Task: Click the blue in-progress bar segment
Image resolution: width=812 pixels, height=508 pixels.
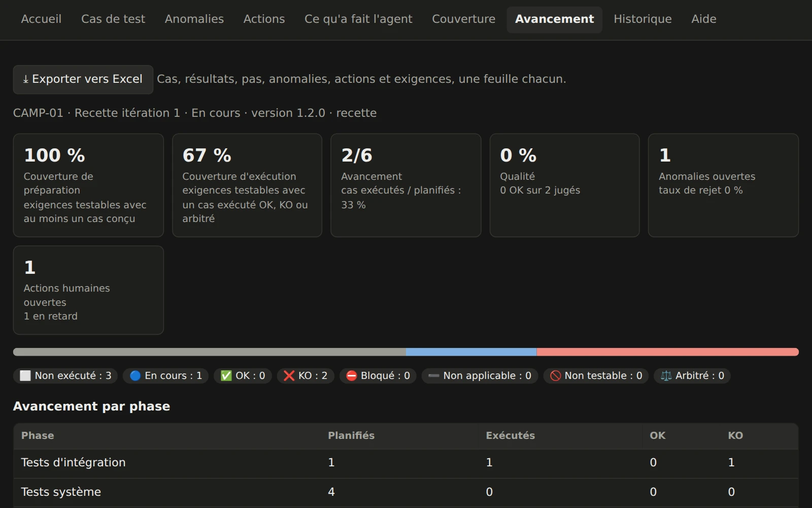Action: (471, 352)
